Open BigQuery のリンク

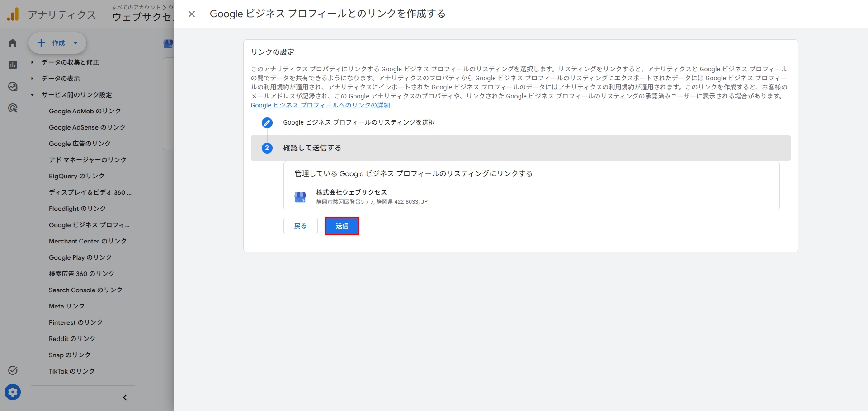[x=76, y=176]
